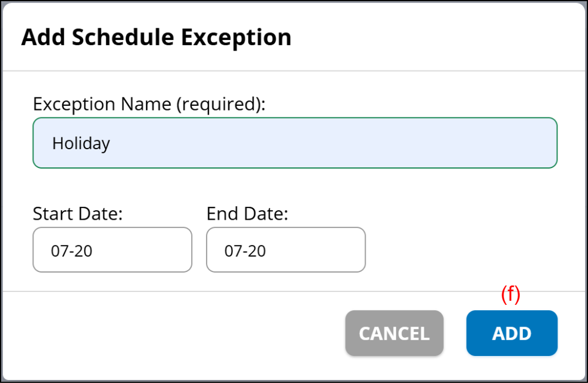Confirm the Holiday exception with ADD
The width and height of the screenshot is (588, 383).
(x=511, y=333)
